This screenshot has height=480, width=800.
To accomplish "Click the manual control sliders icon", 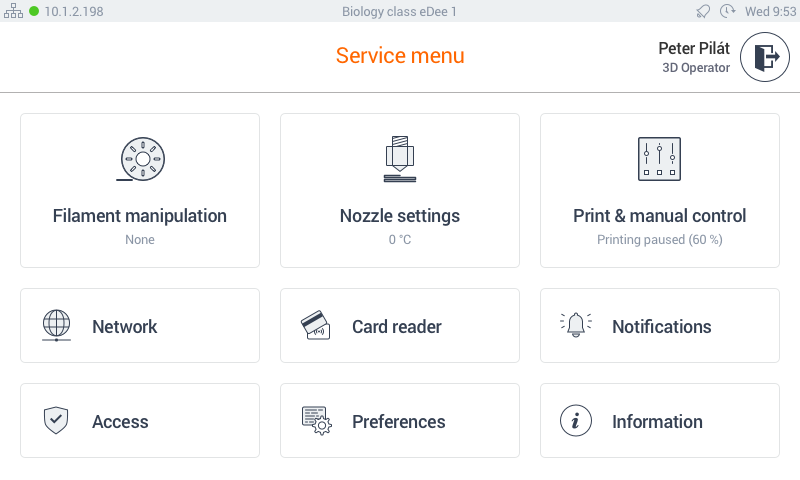I will point(659,158).
